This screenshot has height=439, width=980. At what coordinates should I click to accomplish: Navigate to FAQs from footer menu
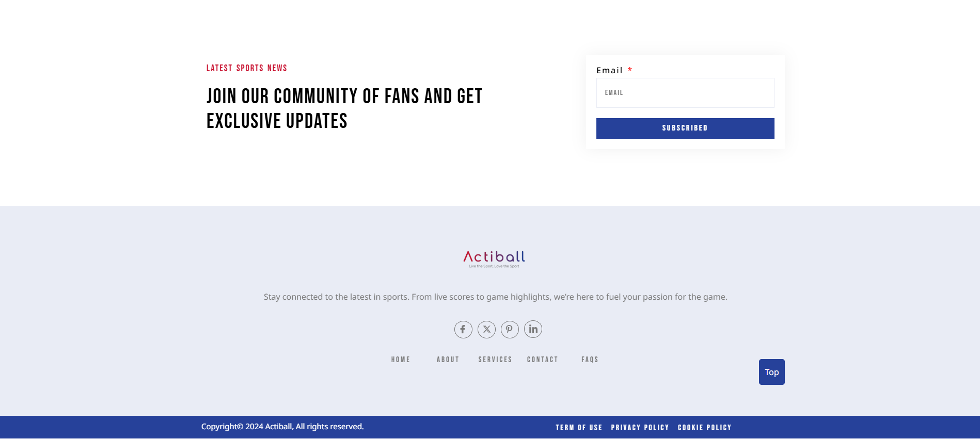[x=590, y=360]
